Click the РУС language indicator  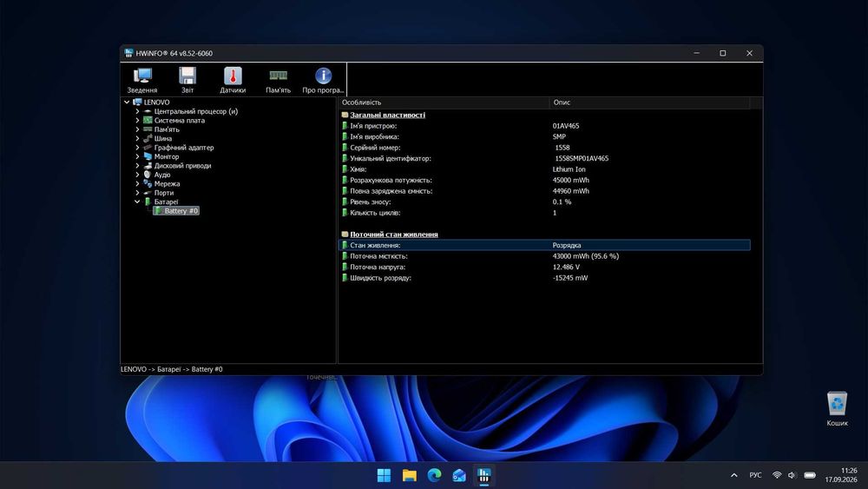point(755,475)
